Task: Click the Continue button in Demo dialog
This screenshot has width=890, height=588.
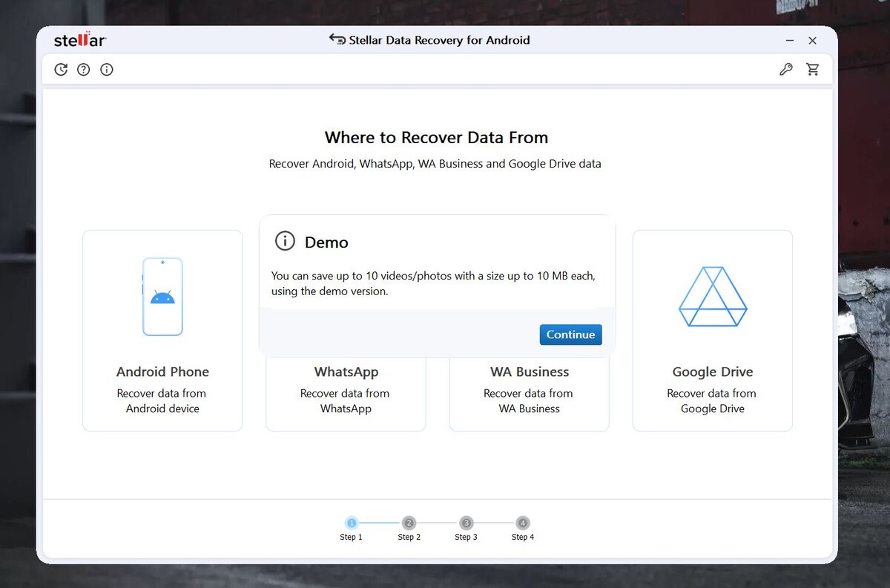Action: click(570, 334)
